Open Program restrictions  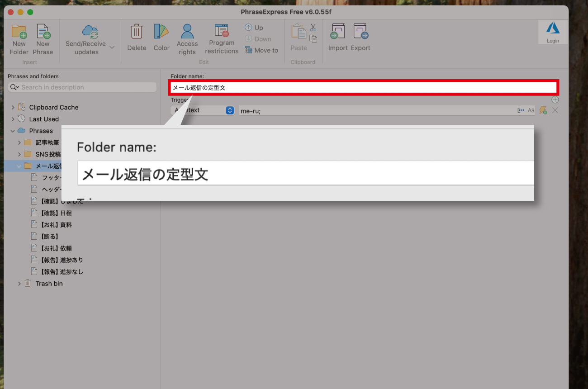[x=222, y=39]
